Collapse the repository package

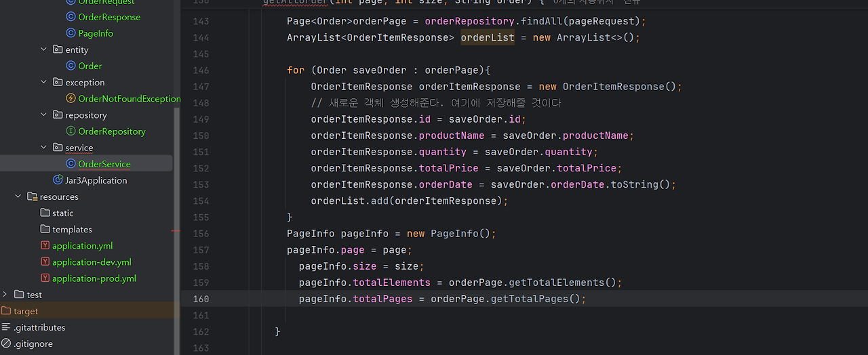tap(44, 114)
